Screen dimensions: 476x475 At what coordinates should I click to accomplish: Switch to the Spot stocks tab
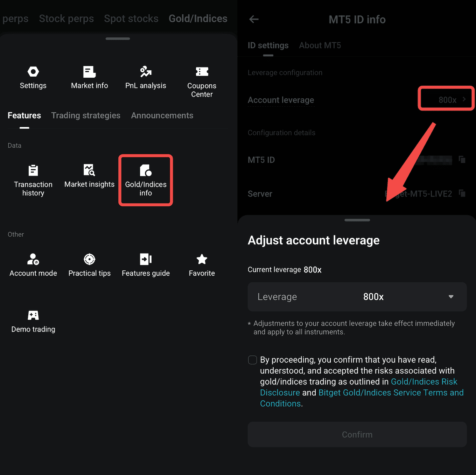click(131, 19)
